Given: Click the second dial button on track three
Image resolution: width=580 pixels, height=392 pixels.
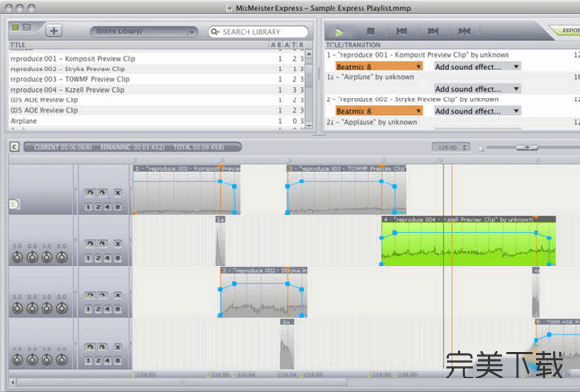Looking at the screenshot, I should 102,295.
